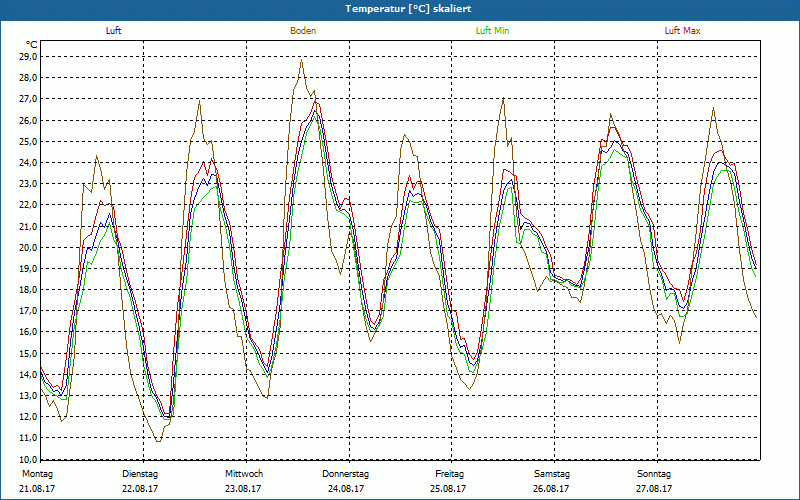This screenshot has width=800, height=500.
Task: Click the '29,0' y-axis value
Action: [28, 57]
